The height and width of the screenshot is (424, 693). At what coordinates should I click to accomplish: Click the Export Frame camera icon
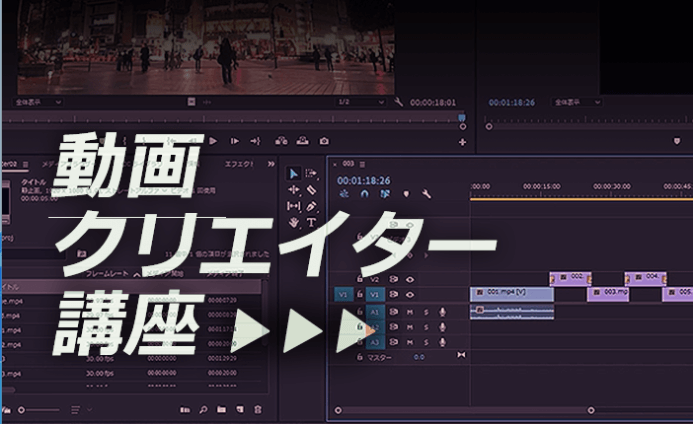[x=323, y=141]
